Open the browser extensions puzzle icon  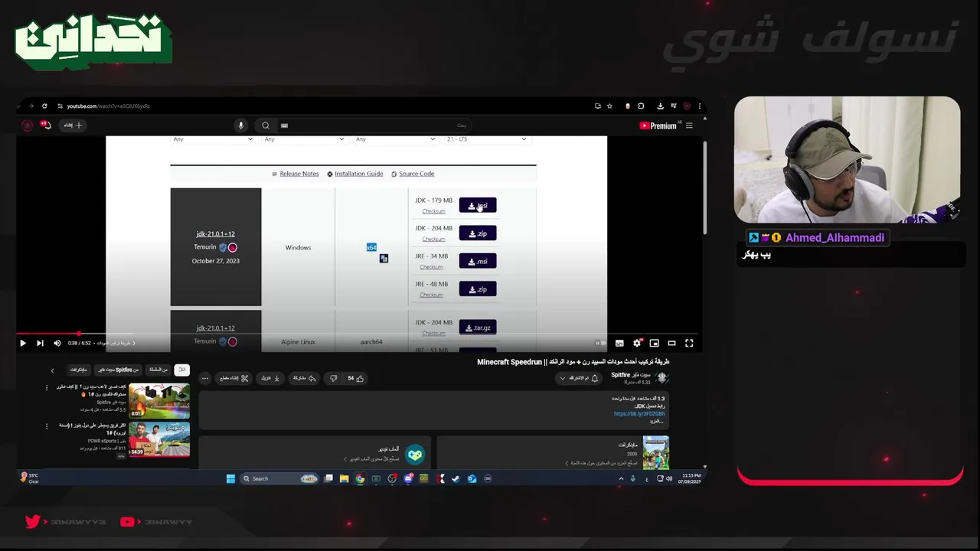(x=641, y=106)
